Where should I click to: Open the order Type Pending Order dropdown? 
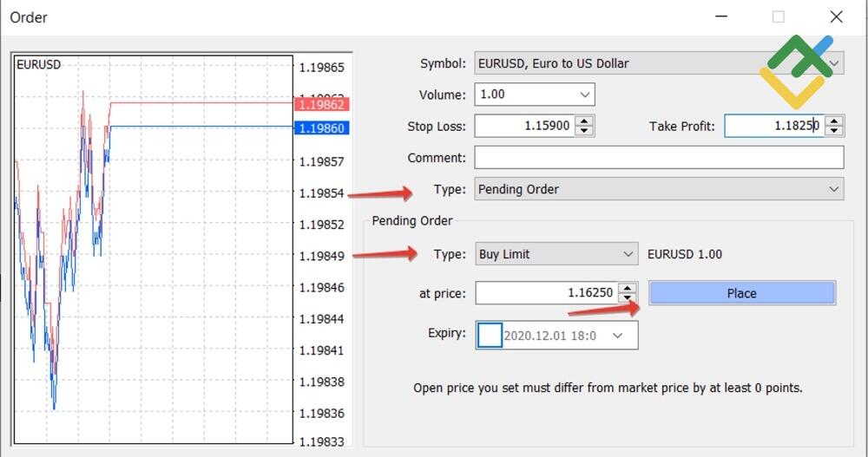[834, 189]
